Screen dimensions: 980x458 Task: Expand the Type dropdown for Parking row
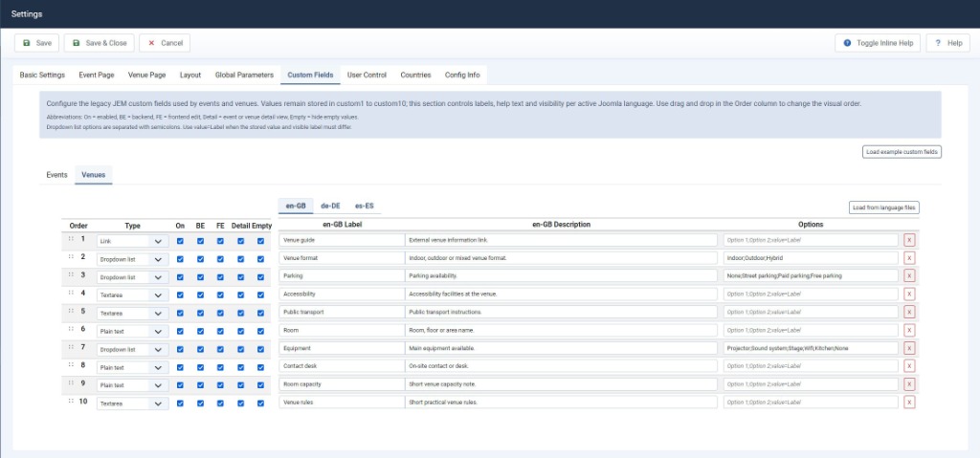coord(132,276)
